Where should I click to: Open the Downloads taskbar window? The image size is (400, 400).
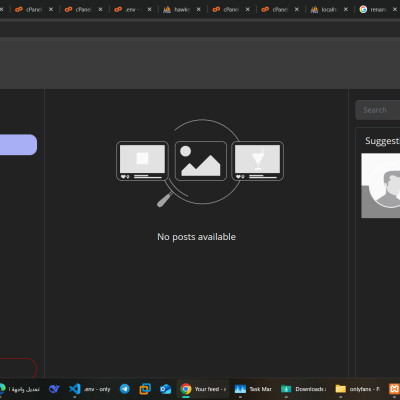[x=303, y=389]
